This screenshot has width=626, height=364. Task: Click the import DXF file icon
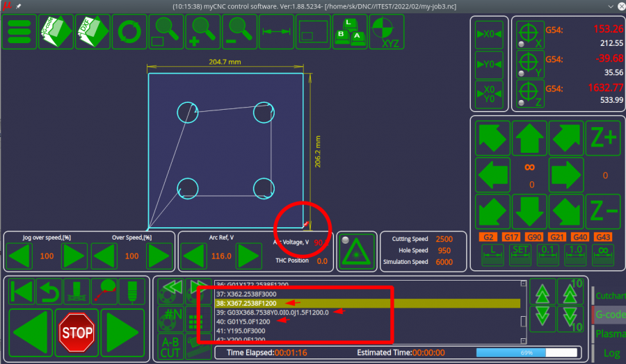click(x=93, y=32)
